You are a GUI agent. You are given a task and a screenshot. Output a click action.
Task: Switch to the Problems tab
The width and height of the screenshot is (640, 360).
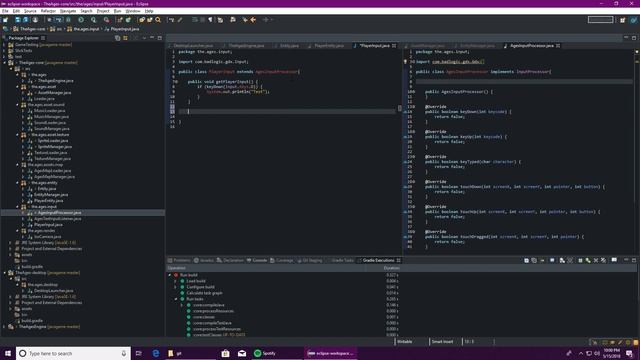pyautogui.click(x=179, y=260)
